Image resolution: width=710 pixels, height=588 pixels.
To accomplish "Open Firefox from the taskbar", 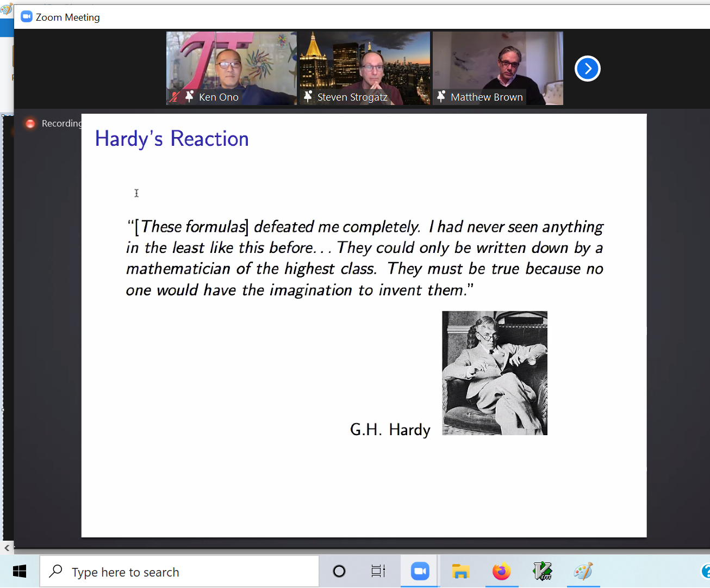I will click(502, 571).
